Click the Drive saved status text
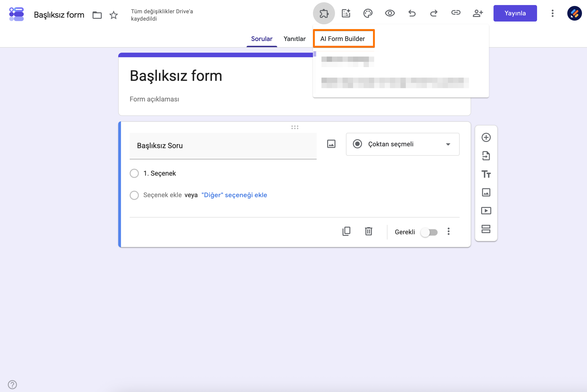The image size is (587, 392). pos(162,15)
